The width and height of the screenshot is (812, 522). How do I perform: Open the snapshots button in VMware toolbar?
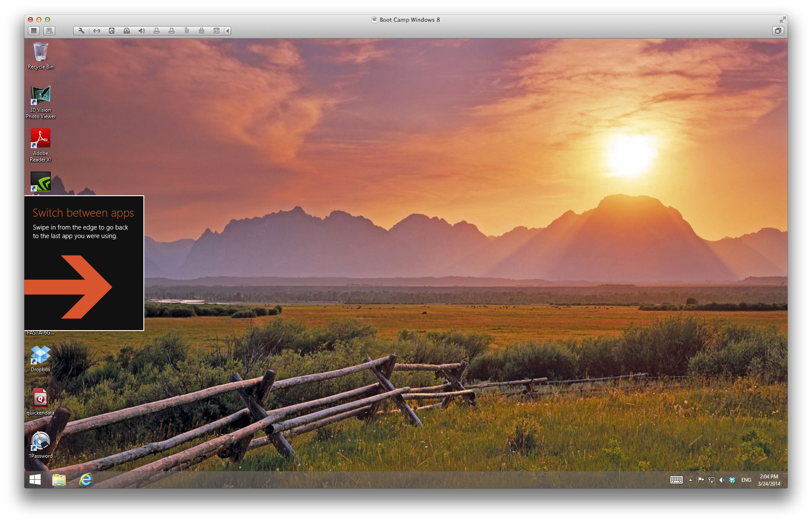(49, 31)
